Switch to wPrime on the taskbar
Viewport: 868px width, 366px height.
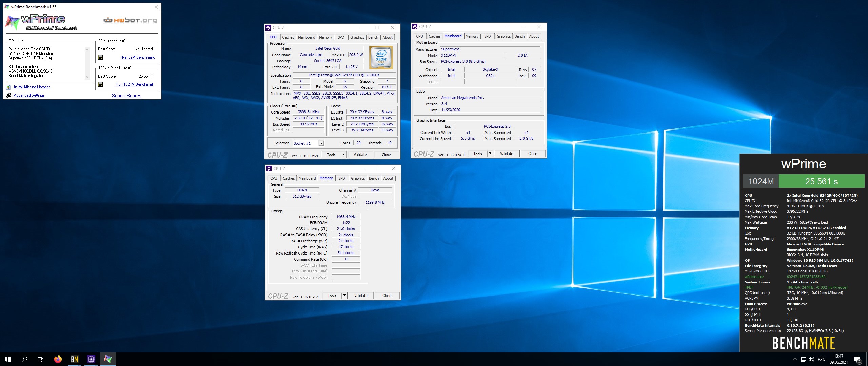tap(108, 359)
